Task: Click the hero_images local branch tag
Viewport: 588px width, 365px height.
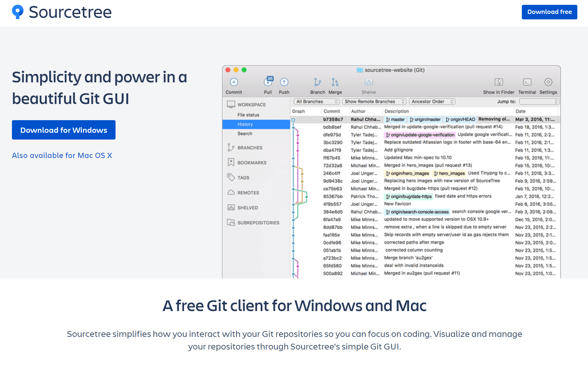Action: coord(449,173)
